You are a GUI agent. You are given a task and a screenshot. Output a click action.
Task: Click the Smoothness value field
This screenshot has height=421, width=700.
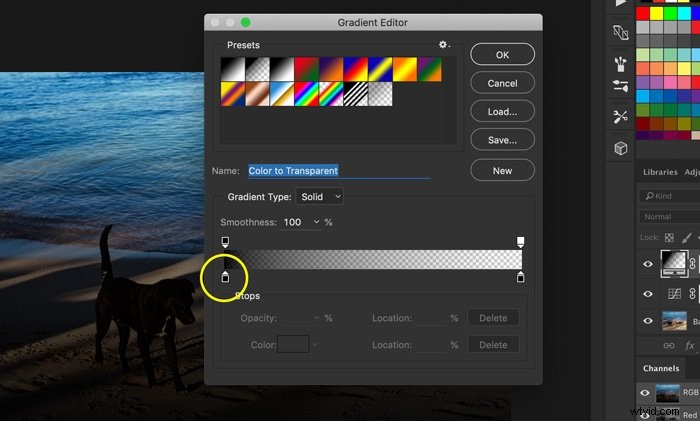pos(296,222)
